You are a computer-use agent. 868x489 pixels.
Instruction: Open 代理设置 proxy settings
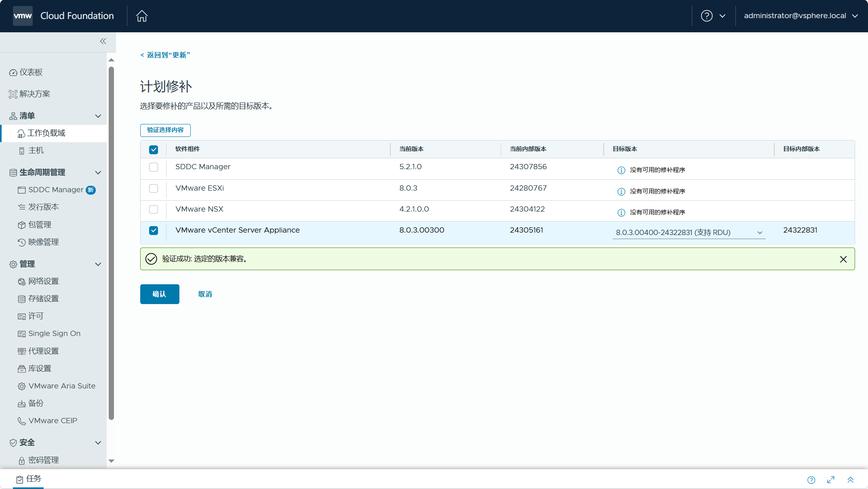pyautogui.click(x=38, y=351)
